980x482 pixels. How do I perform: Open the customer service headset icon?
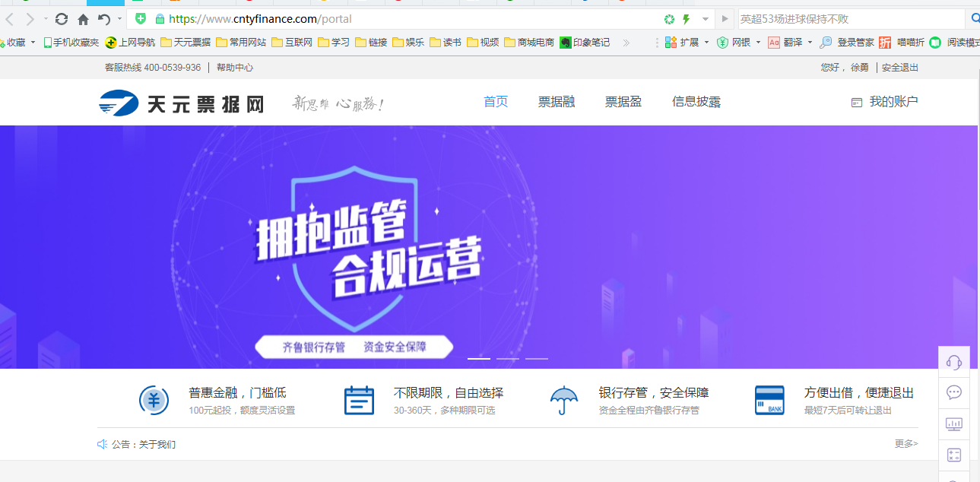coord(954,360)
